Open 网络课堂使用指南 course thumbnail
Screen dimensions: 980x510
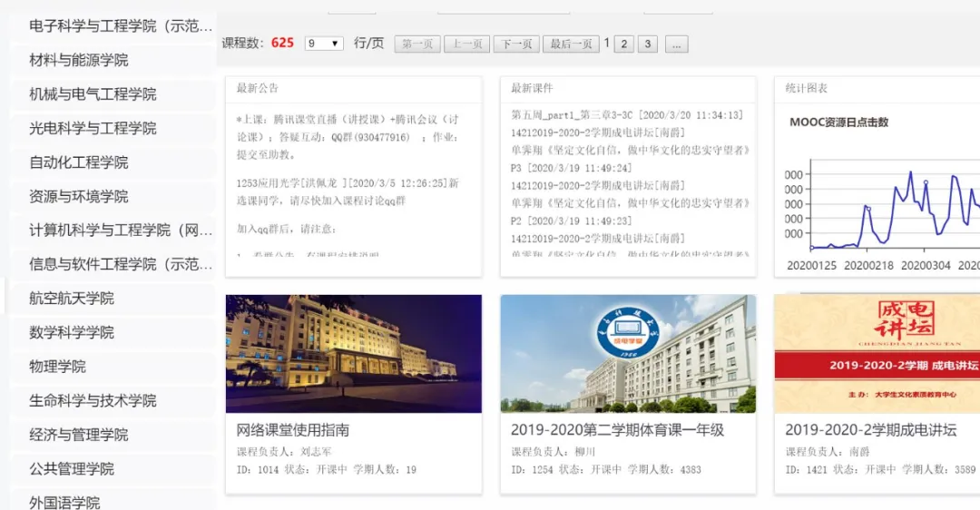354,354
